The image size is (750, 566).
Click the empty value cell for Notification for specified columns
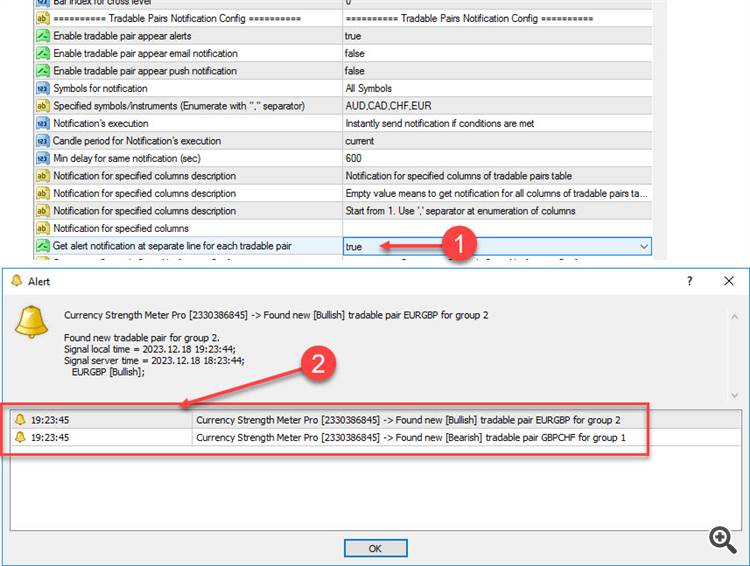[497, 228]
